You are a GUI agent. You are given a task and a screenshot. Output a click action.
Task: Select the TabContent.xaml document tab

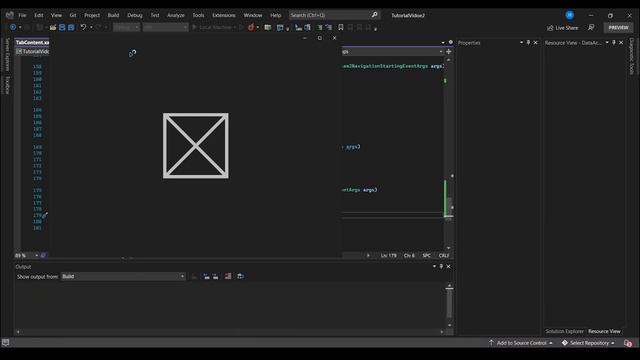(x=32, y=42)
